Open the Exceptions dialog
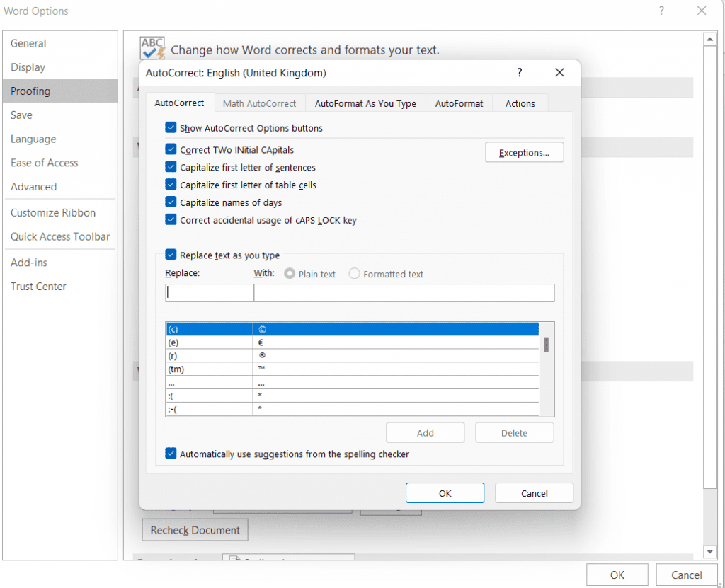The width and height of the screenshot is (725, 588). point(524,153)
